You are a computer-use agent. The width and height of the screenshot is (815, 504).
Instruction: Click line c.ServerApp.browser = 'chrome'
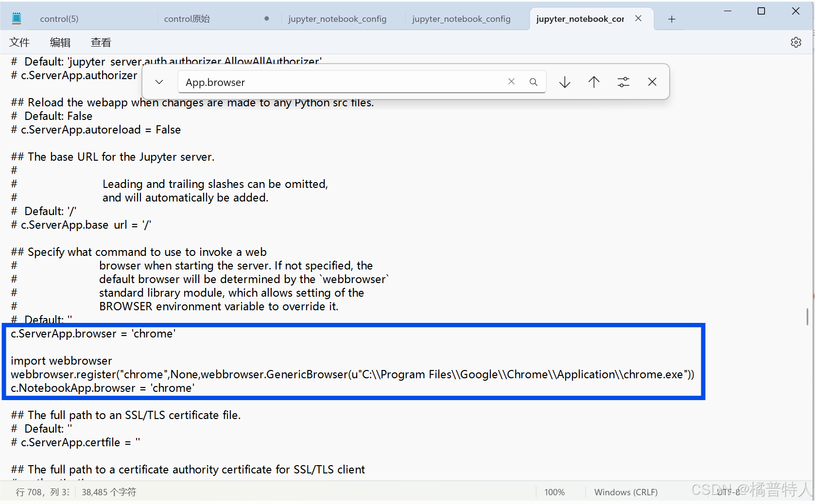pos(93,334)
